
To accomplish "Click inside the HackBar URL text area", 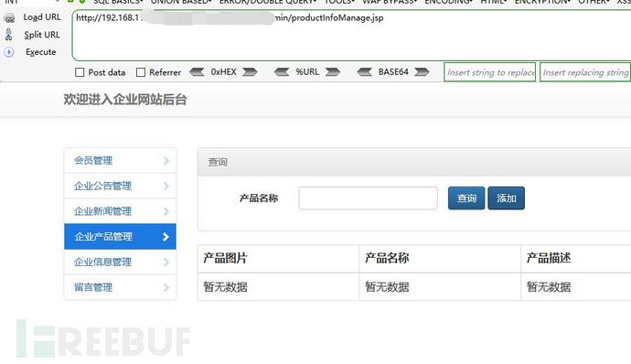I will pos(351,36).
